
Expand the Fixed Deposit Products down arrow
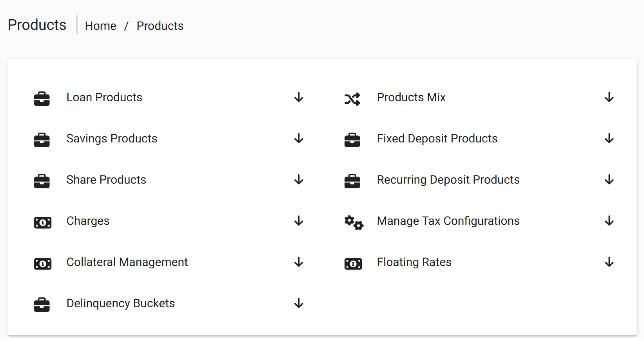tap(609, 139)
